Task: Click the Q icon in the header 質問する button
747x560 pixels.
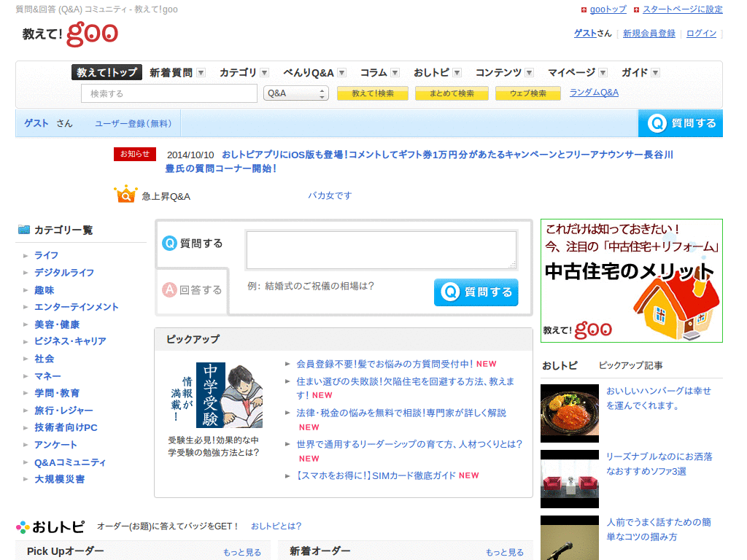Action: coord(657,123)
